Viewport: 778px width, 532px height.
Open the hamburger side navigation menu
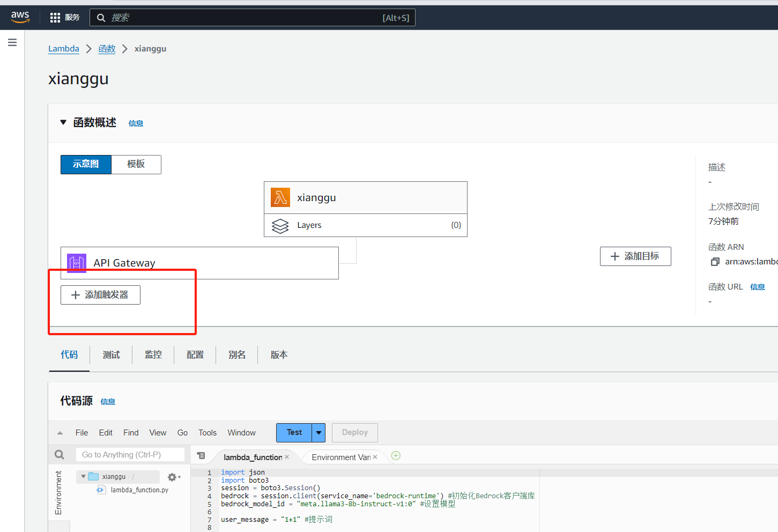12,42
